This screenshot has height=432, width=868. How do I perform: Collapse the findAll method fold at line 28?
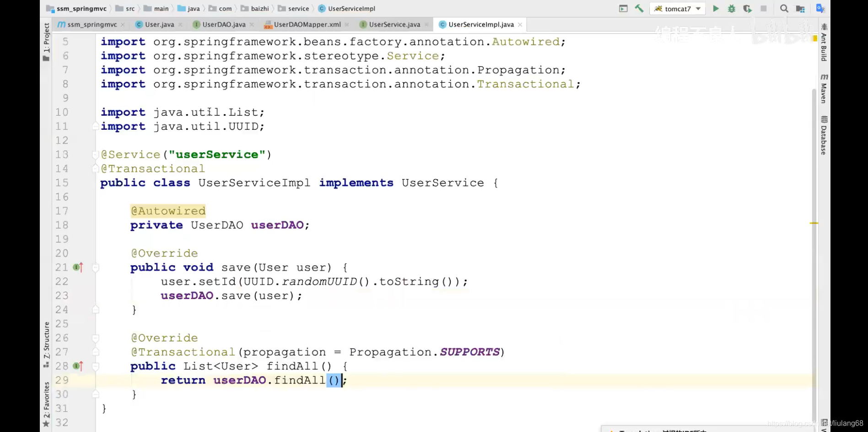click(95, 366)
